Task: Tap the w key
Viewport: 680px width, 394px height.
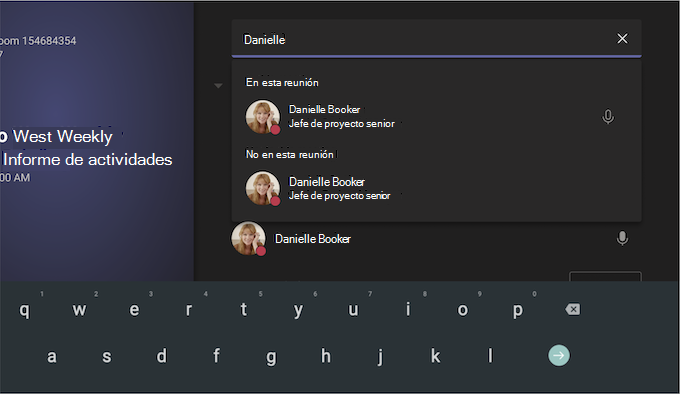Action: point(79,310)
